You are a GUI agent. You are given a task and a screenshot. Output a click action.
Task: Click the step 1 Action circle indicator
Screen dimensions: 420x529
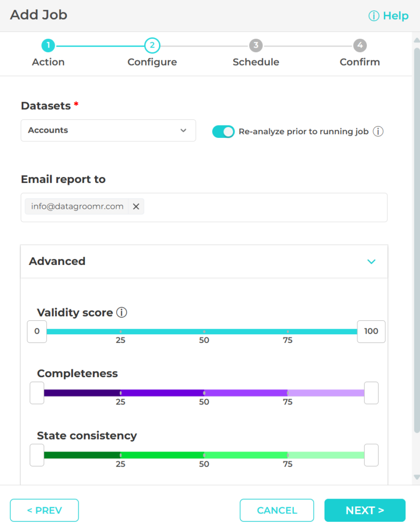click(48, 45)
